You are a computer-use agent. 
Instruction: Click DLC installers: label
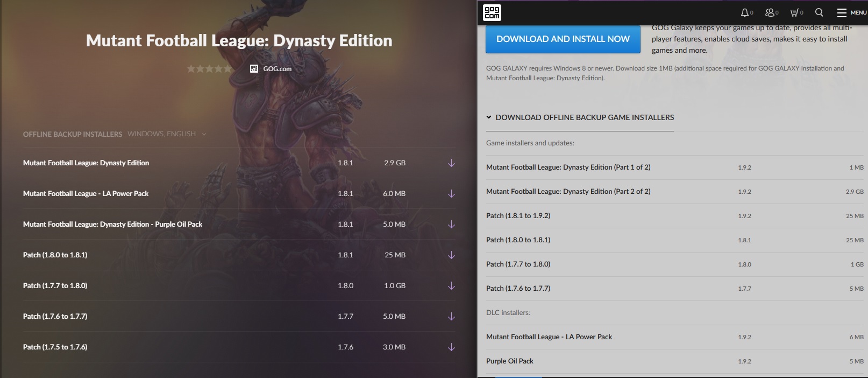coord(508,313)
